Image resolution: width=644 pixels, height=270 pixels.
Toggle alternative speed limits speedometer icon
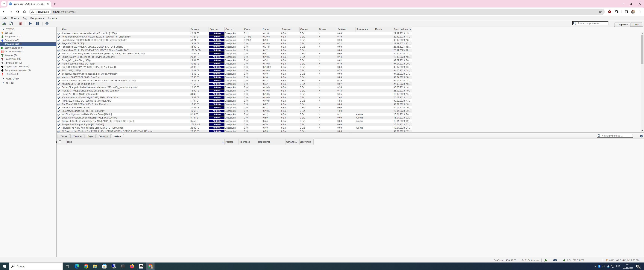point(555,260)
